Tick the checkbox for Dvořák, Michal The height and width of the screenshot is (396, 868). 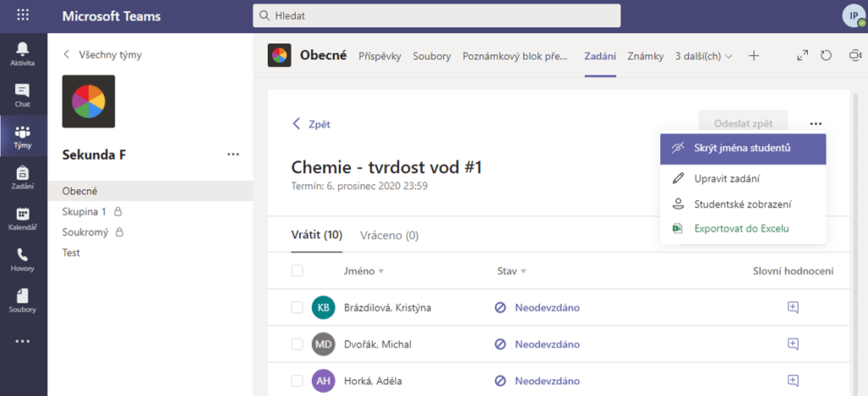click(x=297, y=344)
